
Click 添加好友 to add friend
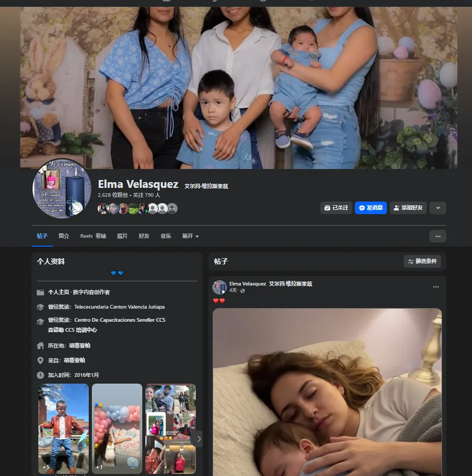tap(408, 208)
